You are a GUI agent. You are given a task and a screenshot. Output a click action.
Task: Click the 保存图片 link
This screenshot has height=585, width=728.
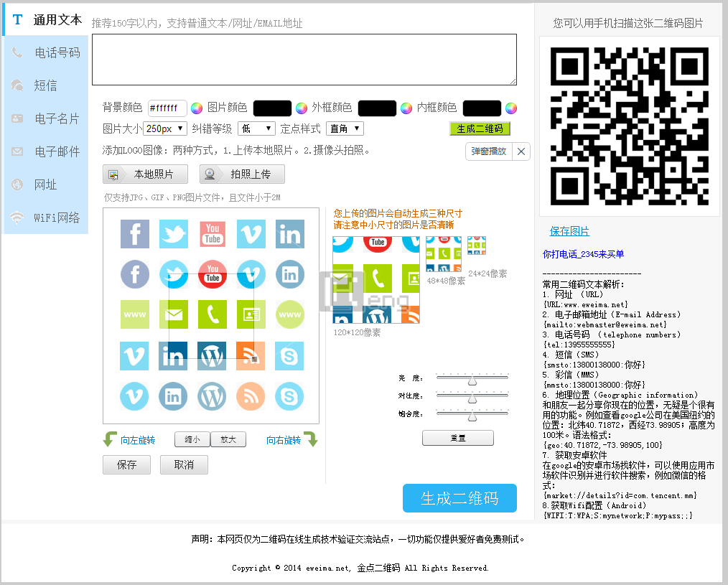(x=569, y=231)
